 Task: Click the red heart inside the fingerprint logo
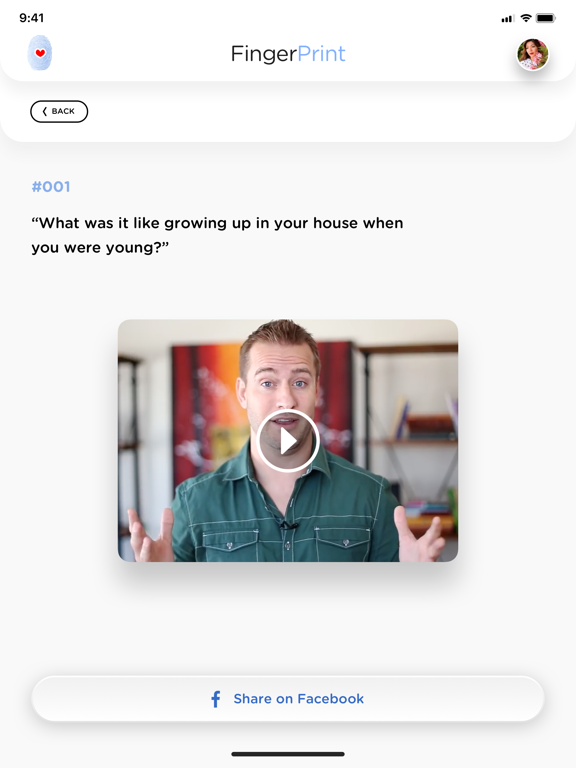(40, 53)
